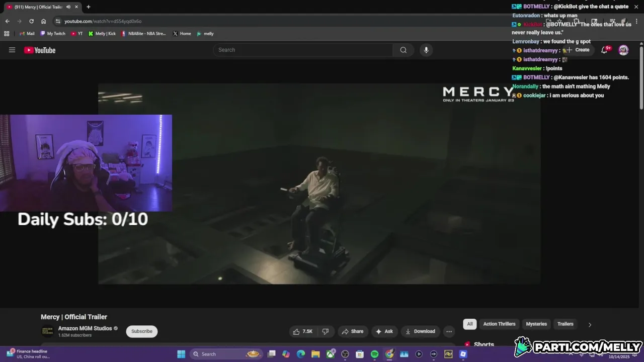Open File Explorer from the taskbar
The width and height of the screenshot is (644, 362).
coord(315,354)
